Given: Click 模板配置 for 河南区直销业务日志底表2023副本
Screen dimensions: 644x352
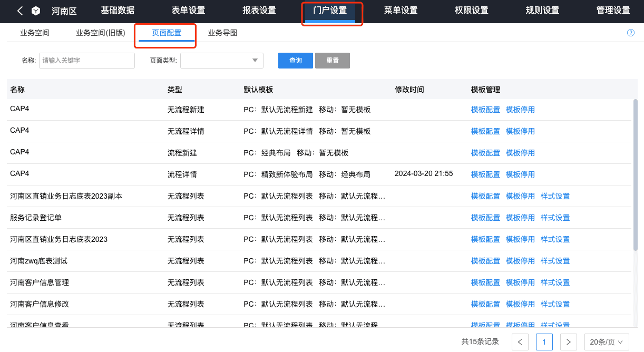Looking at the screenshot, I should click(x=485, y=196).
